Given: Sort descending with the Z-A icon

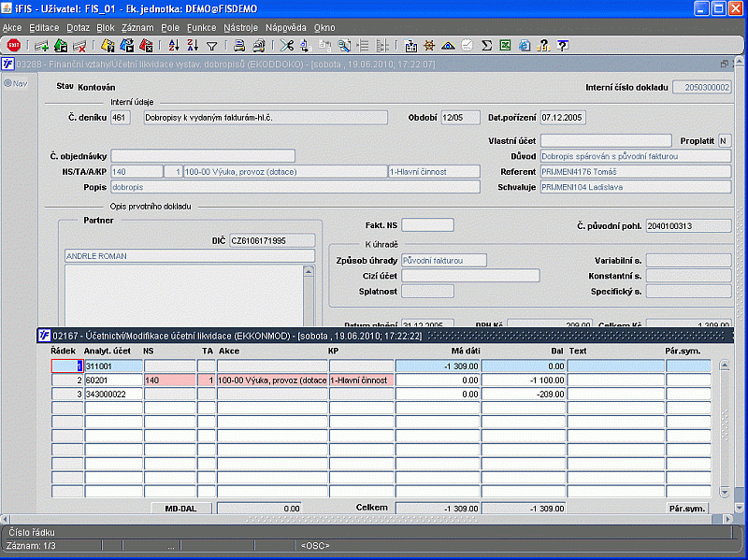Looking at the screenshot, I should pos(193,45).
